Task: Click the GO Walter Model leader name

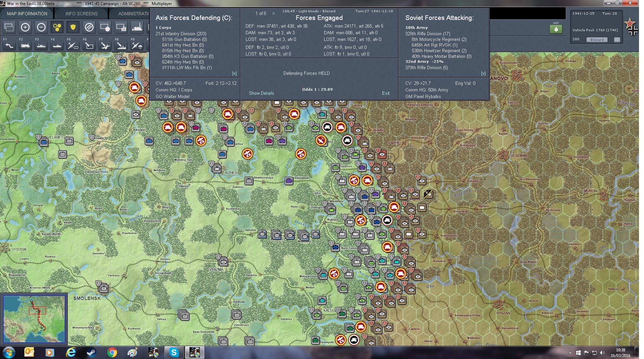Action: [x=172, y=96]
